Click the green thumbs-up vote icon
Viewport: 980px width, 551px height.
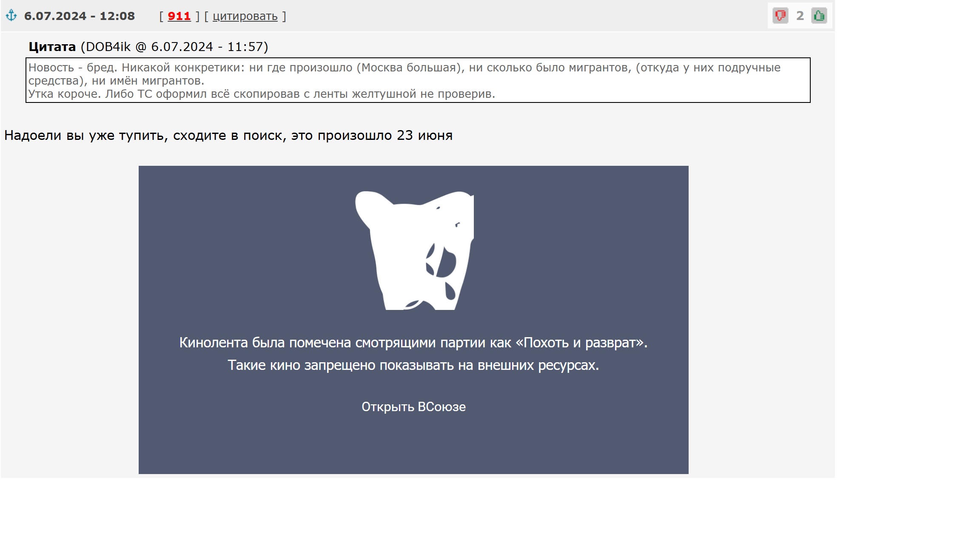pos(819,16)
